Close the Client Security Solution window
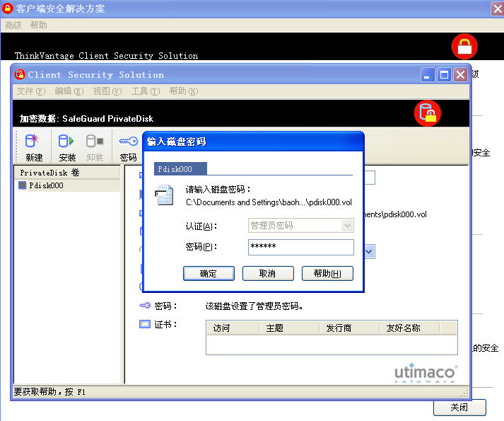The height and width of the screenshot is (421, 504). click(x=461, y=75)
